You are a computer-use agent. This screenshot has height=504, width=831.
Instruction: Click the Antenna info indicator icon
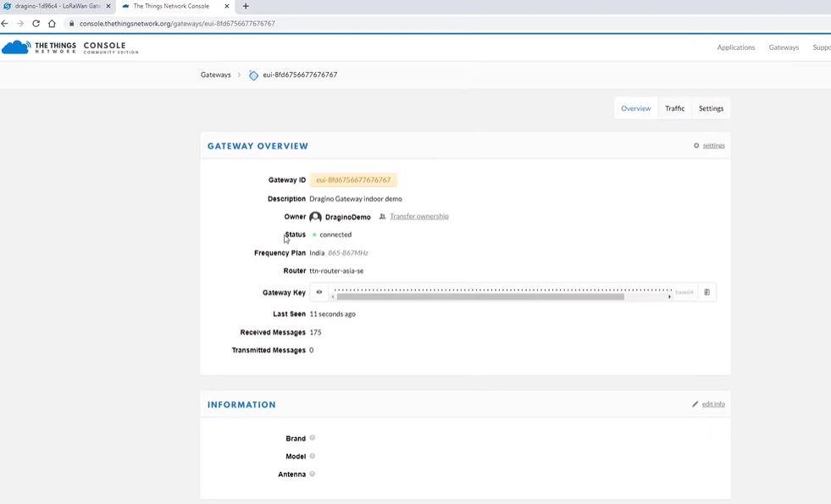(313, 474)
